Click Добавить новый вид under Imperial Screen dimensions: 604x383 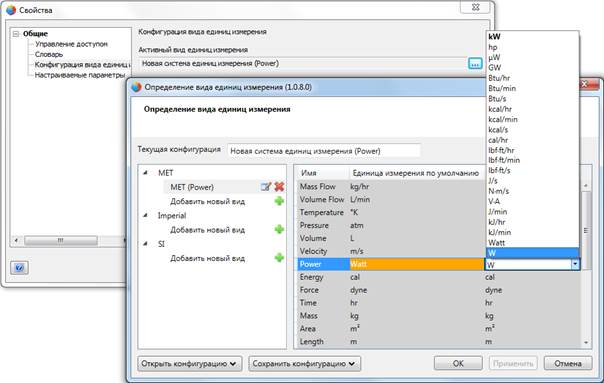[x=208, y=230]
